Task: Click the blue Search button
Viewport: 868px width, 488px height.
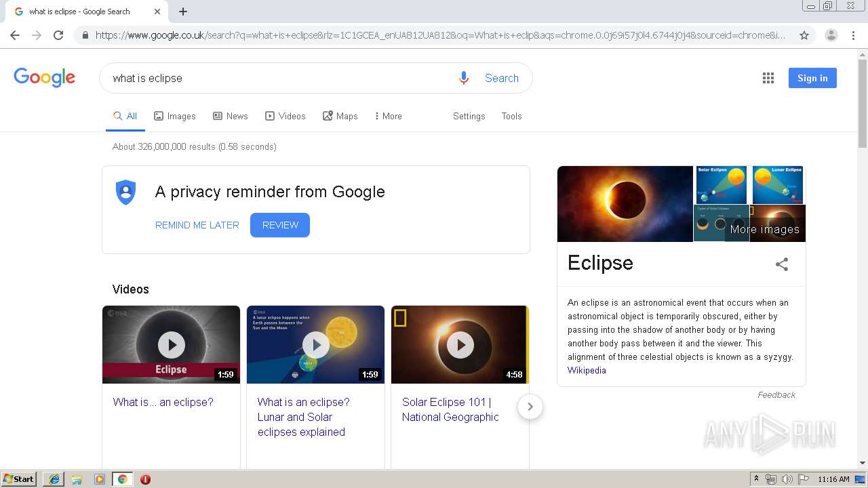Action: tap(502, 78)
